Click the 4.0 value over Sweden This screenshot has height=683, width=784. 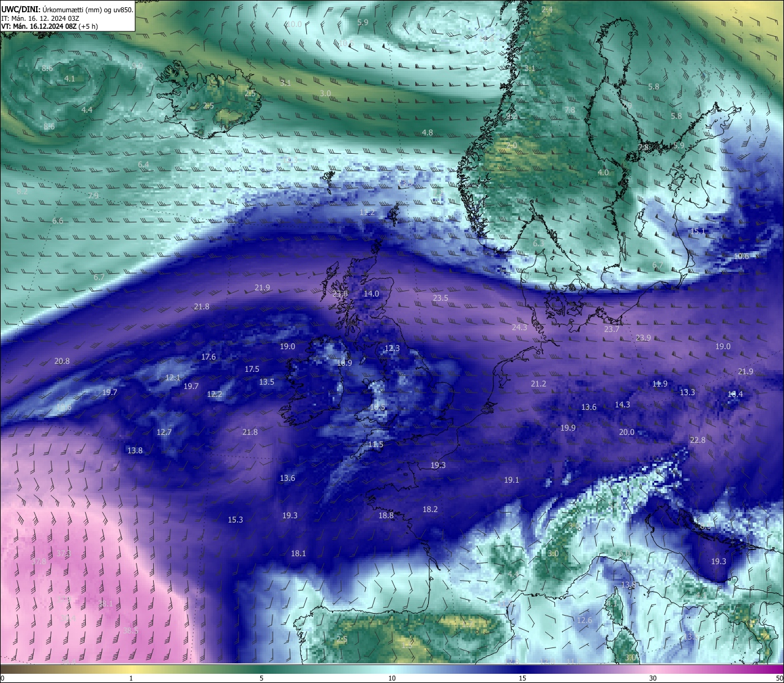pos(603,172)
